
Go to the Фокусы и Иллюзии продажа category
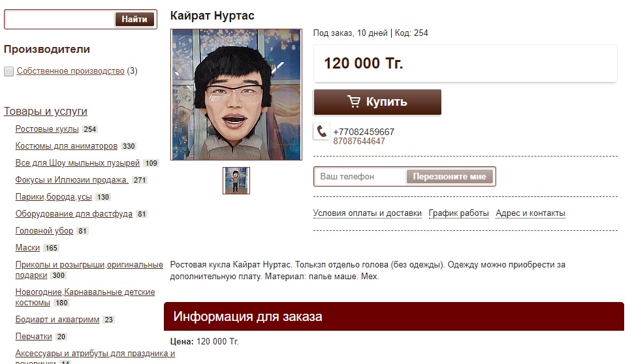coord(72,179)
